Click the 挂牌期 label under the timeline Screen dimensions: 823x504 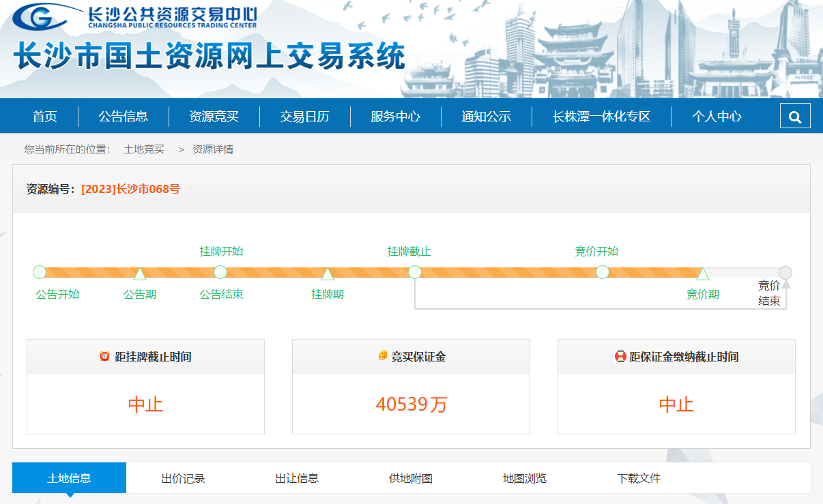(x=328, y=295)
